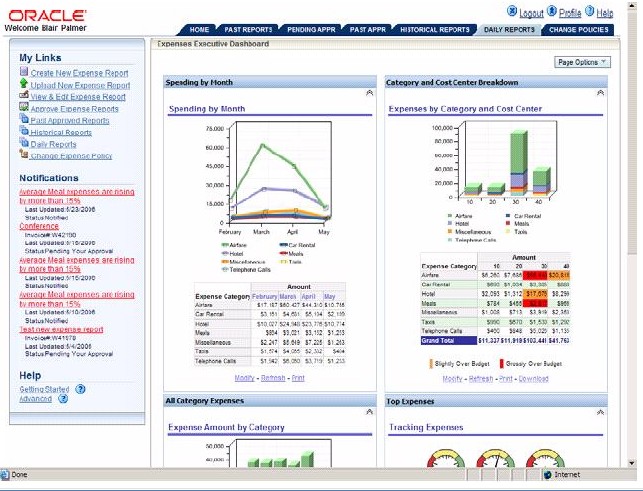Open the Pending Appr tab
The width and height of the screenshot is (643, 491).
(x=311, y=30)
